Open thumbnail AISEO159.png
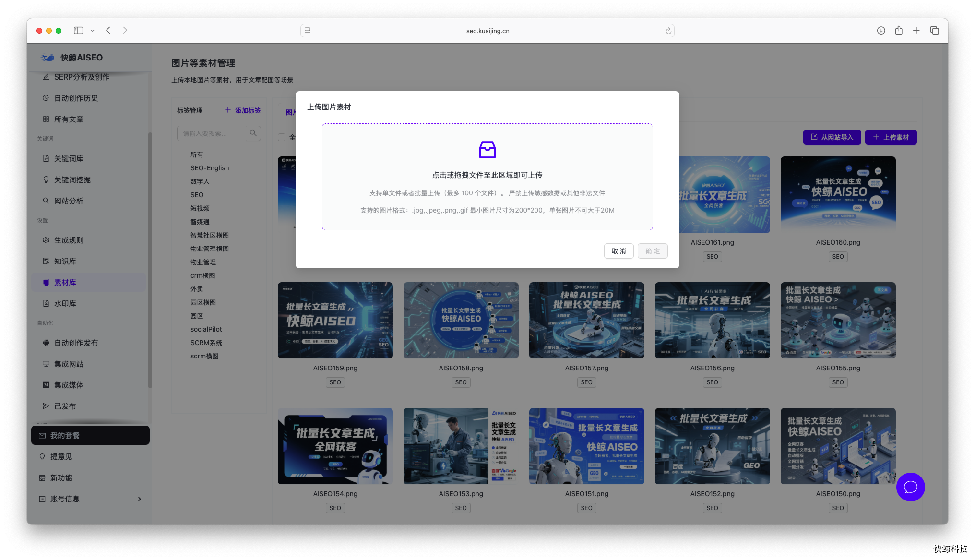The image size is (975, 560). pyautogui.click(x=335, y=320)
